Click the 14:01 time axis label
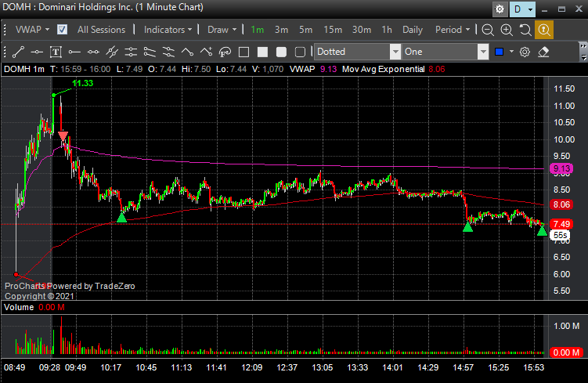 click(x=392, y=367)
